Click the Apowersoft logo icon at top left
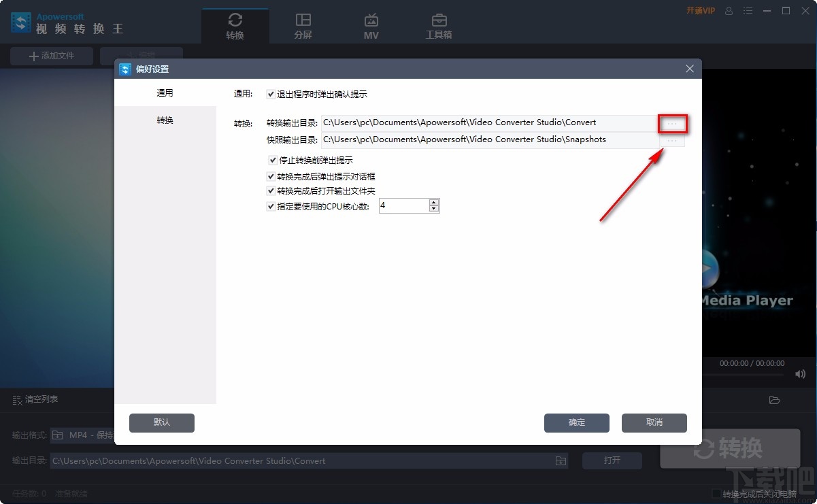The height and width of the screenshot is (504, 817). pos(20,22)
